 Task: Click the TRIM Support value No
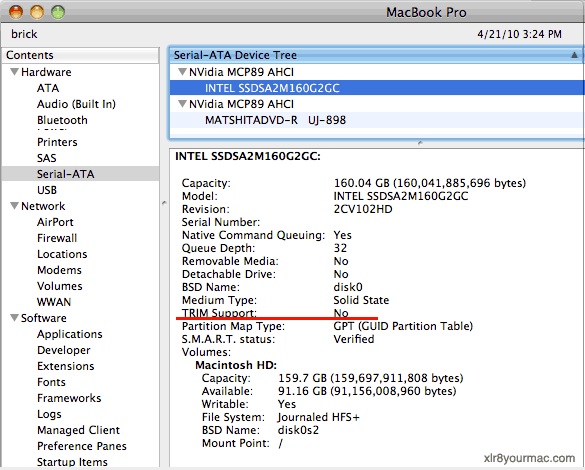pos(341,313)
